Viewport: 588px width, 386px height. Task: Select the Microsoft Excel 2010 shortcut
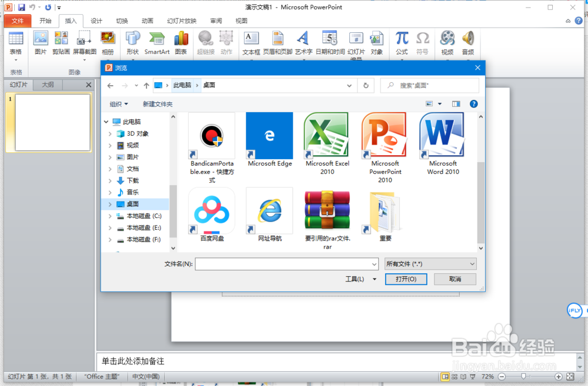coord(327,144)
